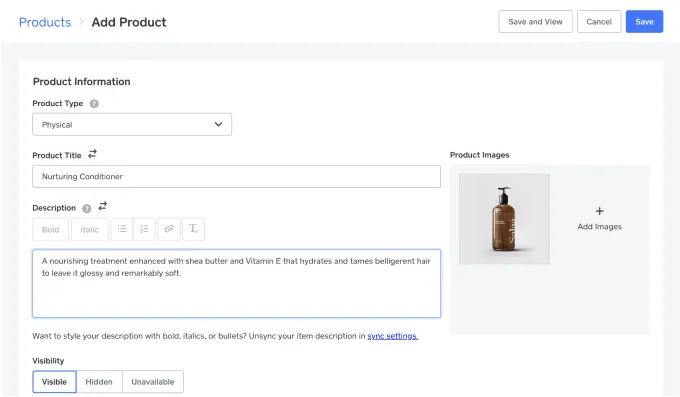Go back to Products breadcrumb
Viewport: 680px width, 397px height.
pos(45,22)
